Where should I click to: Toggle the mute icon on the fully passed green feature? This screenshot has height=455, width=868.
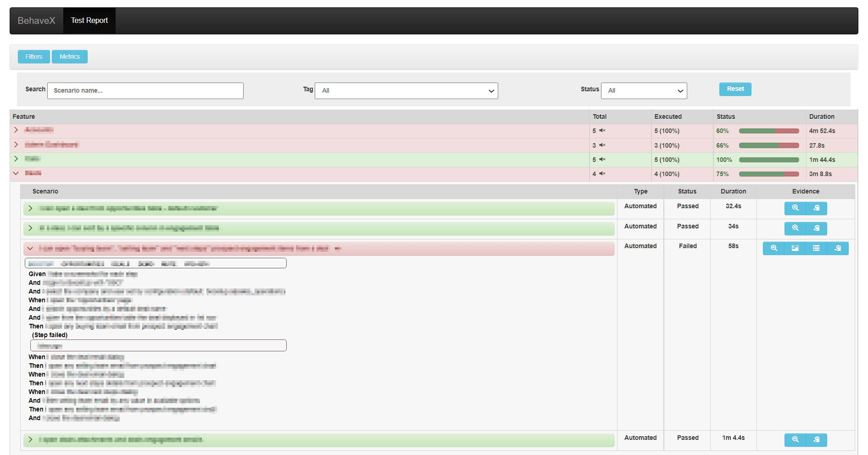[x=601, y=160]
